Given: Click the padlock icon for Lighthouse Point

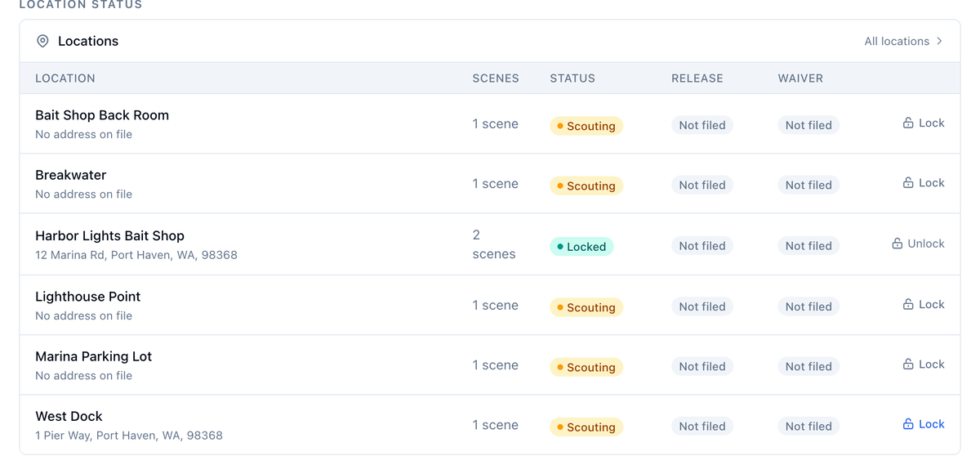Looking at the screenshot, I should [908, 304].
